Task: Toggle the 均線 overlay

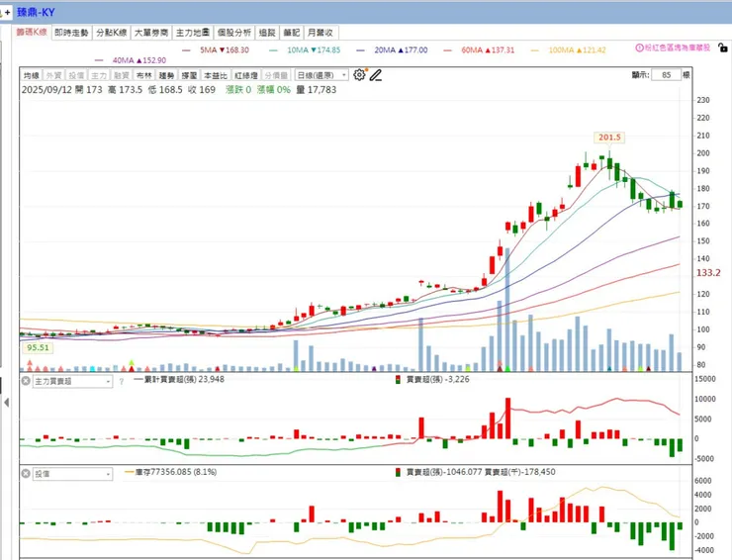Action: (x=32, y=75)
